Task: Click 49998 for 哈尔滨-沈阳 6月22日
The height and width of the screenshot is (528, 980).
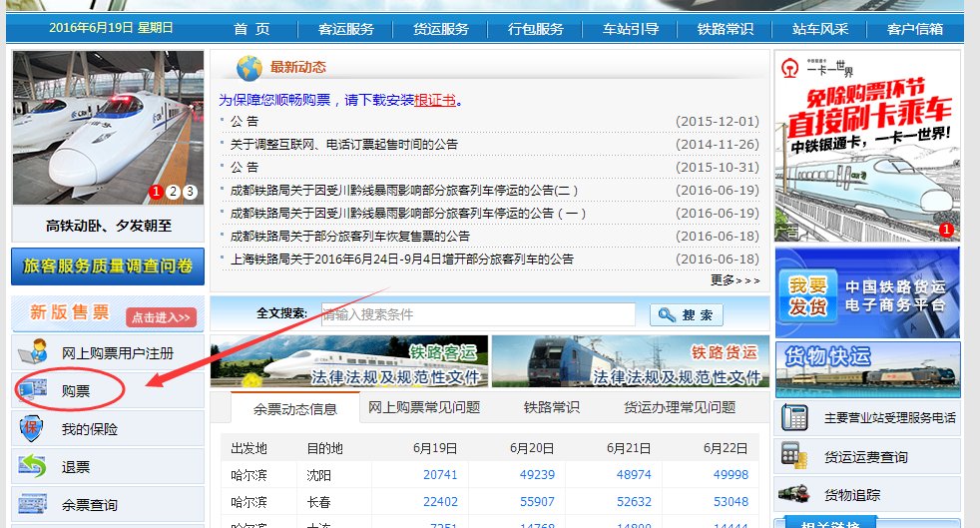Action: [731, 475]
